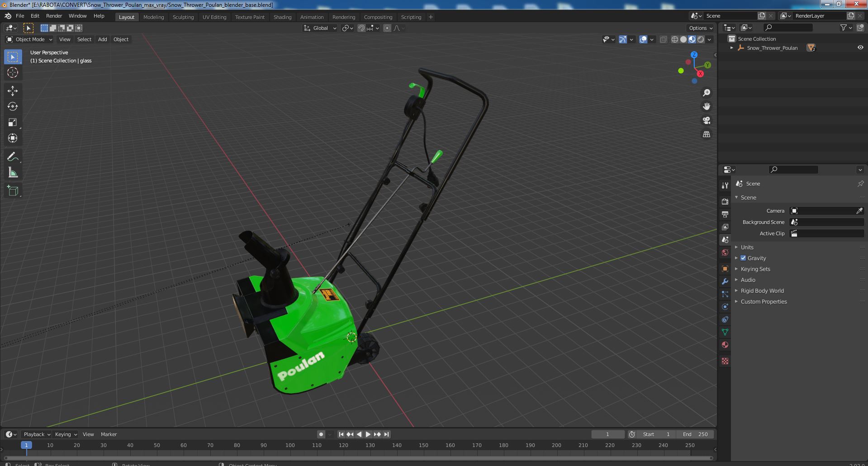Toggle proportional editing button
This screenshot has height=466, width=868.
point(387,28)
